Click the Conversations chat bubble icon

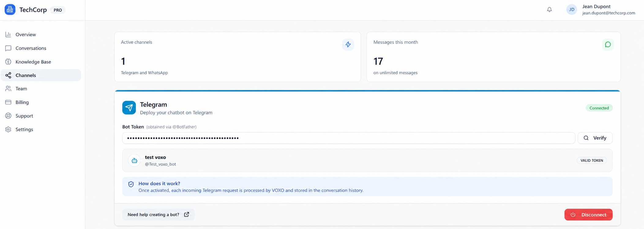tap(8, 48)
